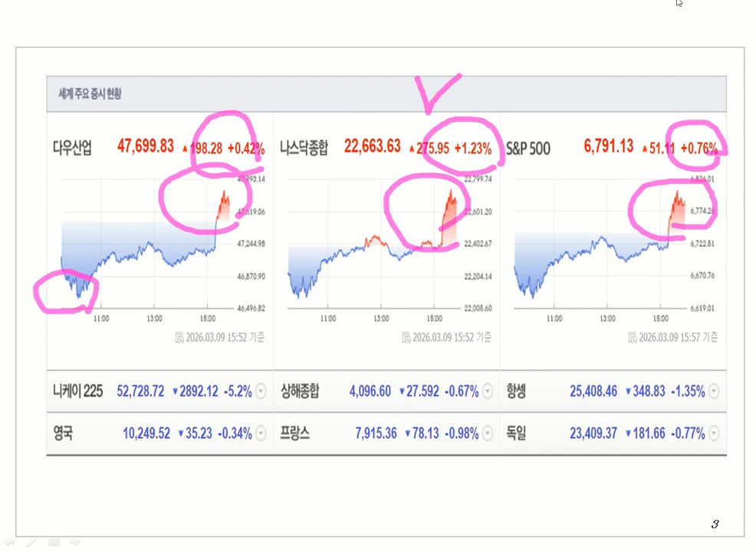756x552 pixels.
Task: Open the slideshow menu icon
Action: tap(54, 542)
